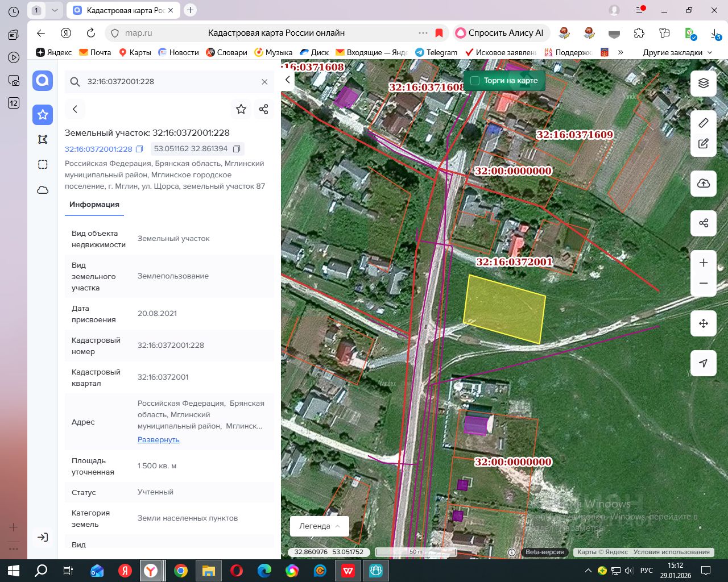This screenshot has width=728, height=582.
Task: Open the browser downloads
Action: pos(716,34)
